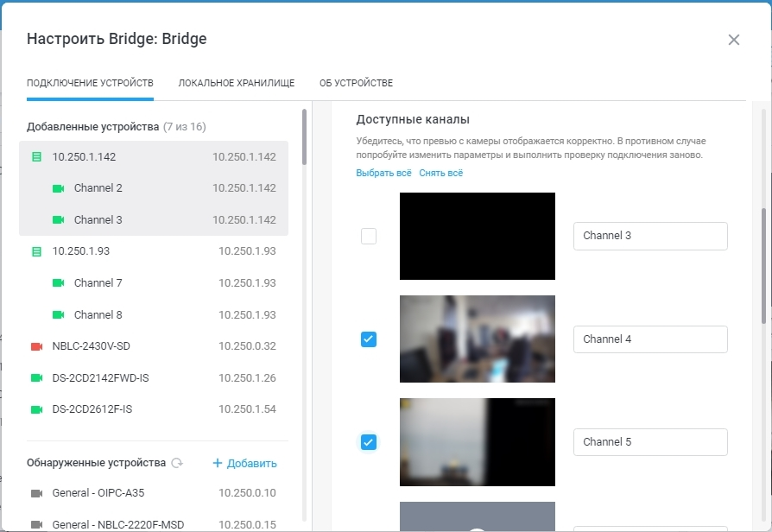
Task: Open the Channel 5 preview thumbnail
Action: pos(477,442)
